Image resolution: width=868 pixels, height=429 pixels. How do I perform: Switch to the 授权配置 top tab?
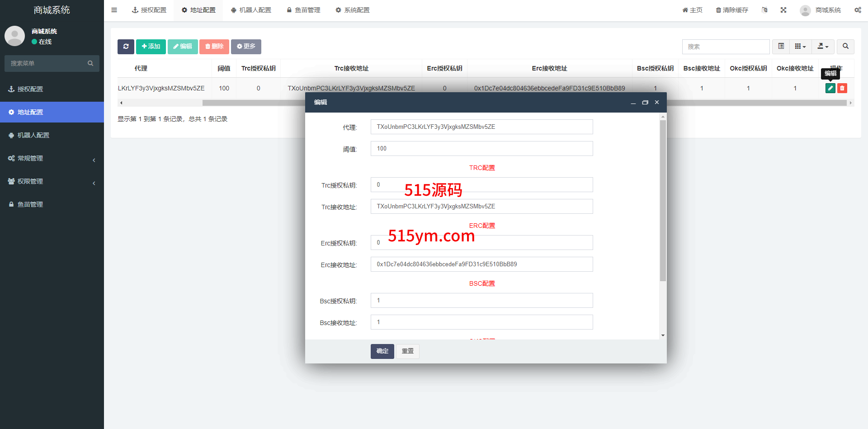click(149, 10)
